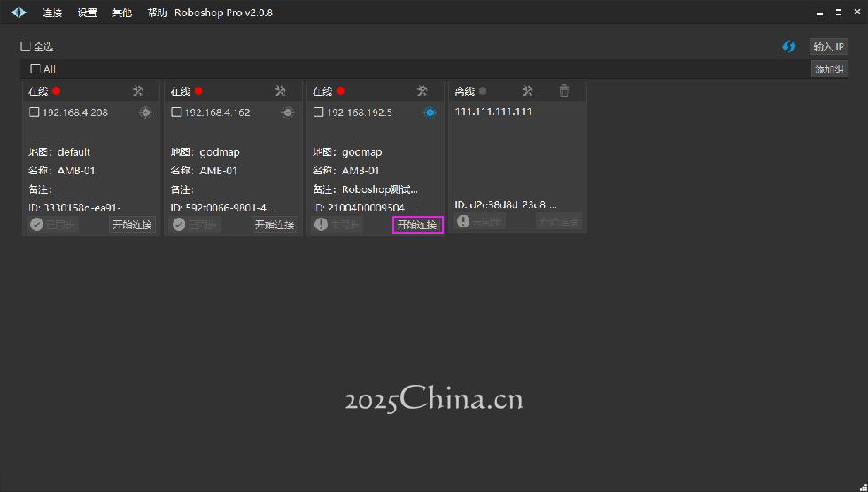Click 开始连接 on 192.168.4.208 card
Viewport: 868px width, 492px height.
pyautogui.click(x=132, y=225)
